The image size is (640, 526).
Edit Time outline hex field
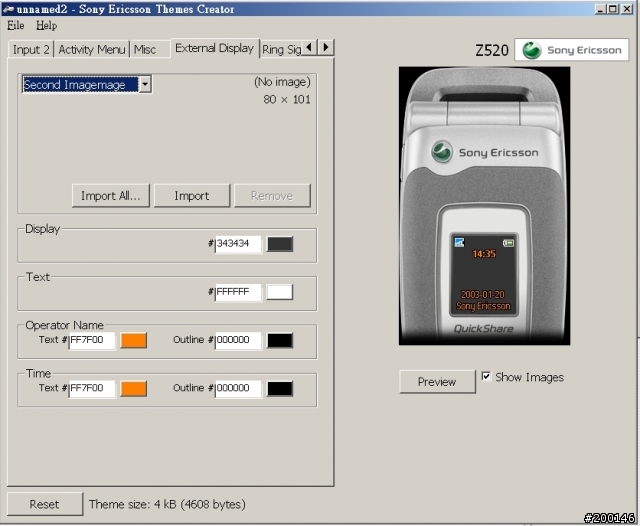click(x=238, y=388)
